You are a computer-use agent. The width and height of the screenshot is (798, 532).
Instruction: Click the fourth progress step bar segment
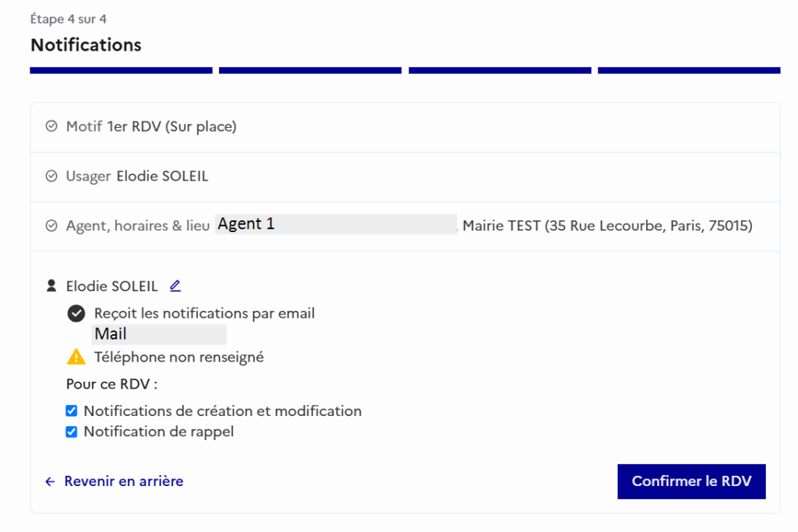689,70
